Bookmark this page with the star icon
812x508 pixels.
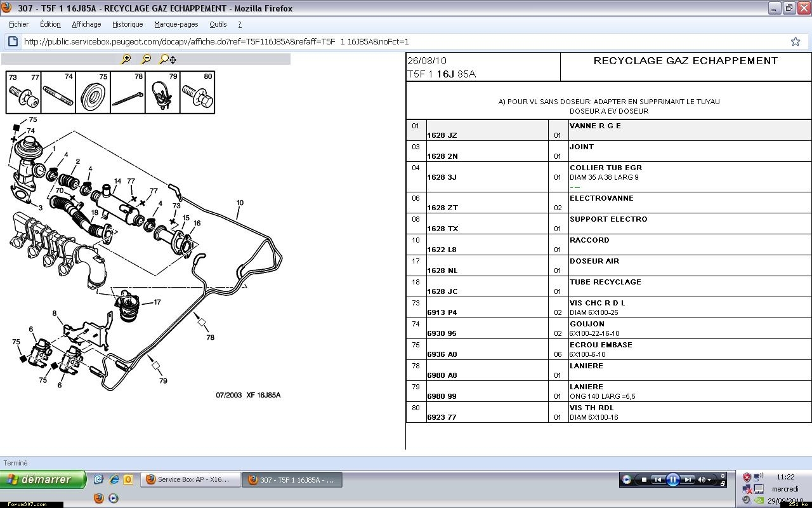point(795,41)
